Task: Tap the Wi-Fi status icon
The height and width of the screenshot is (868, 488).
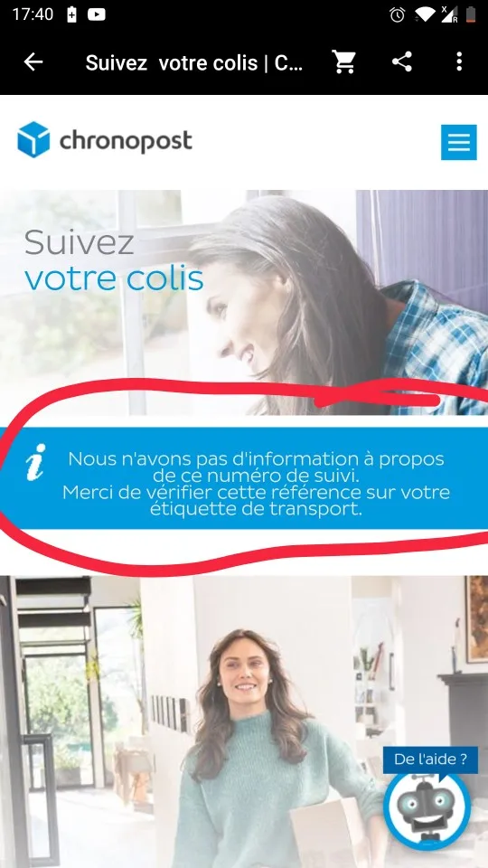Action: pyautogui.click(x=425, y=15)
